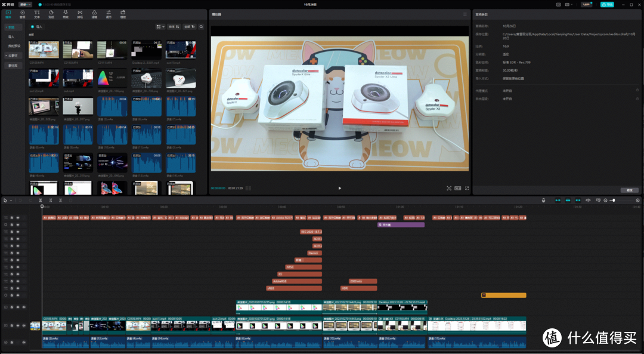
Task: Open the 文本 text tab
Action: click(37, 14)
